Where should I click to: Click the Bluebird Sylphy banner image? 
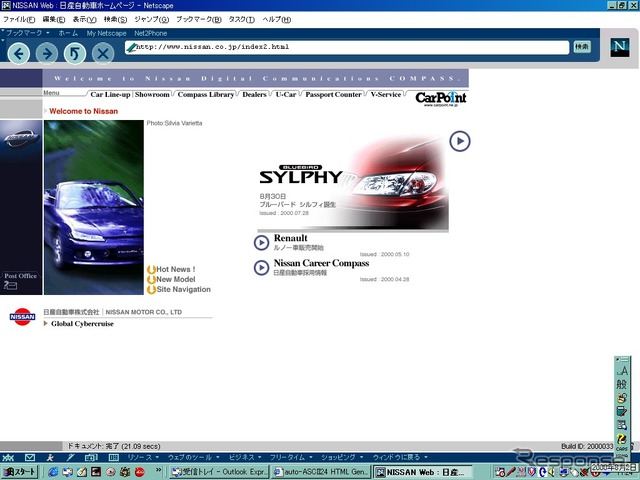353,184
